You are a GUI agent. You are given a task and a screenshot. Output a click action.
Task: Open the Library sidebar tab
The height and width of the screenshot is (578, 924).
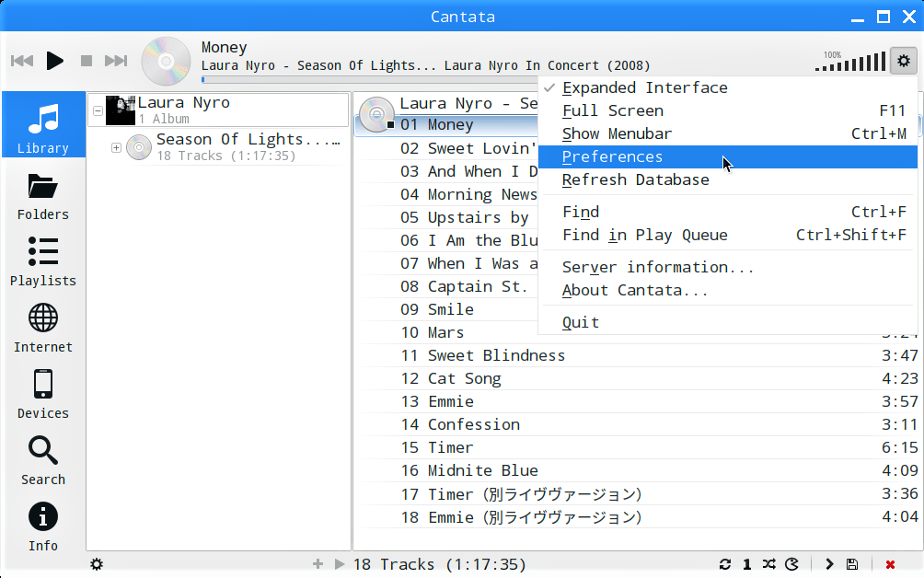[43, 124]
